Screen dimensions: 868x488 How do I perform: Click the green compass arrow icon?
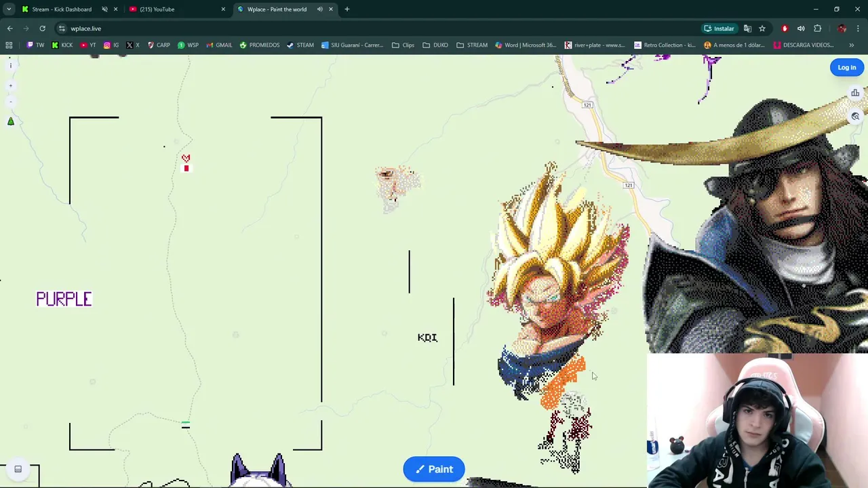click(10, 121)
